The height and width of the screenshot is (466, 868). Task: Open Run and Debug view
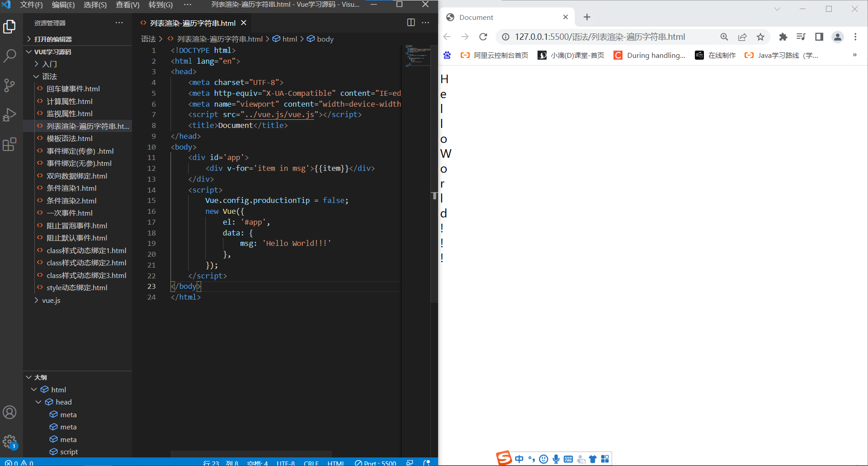[x=9, y=114]
